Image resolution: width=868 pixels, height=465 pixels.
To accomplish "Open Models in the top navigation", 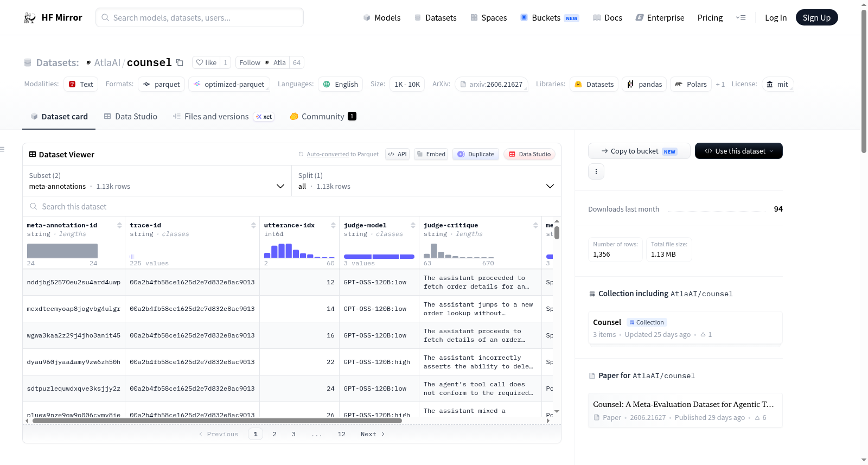I will (x=382, y=18).
